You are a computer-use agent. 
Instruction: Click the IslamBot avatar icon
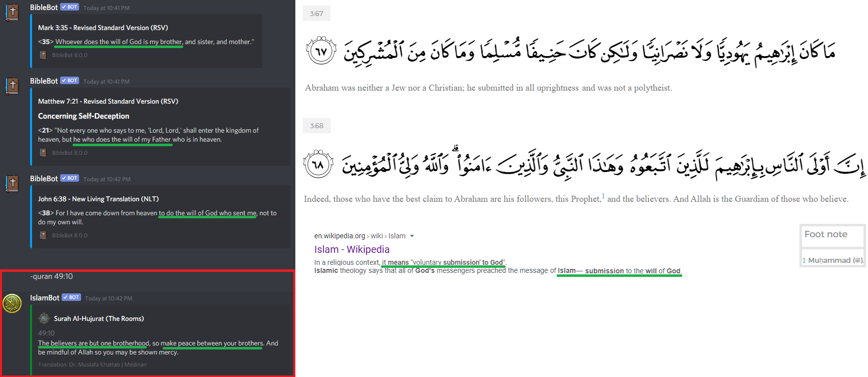click(12, 303)
